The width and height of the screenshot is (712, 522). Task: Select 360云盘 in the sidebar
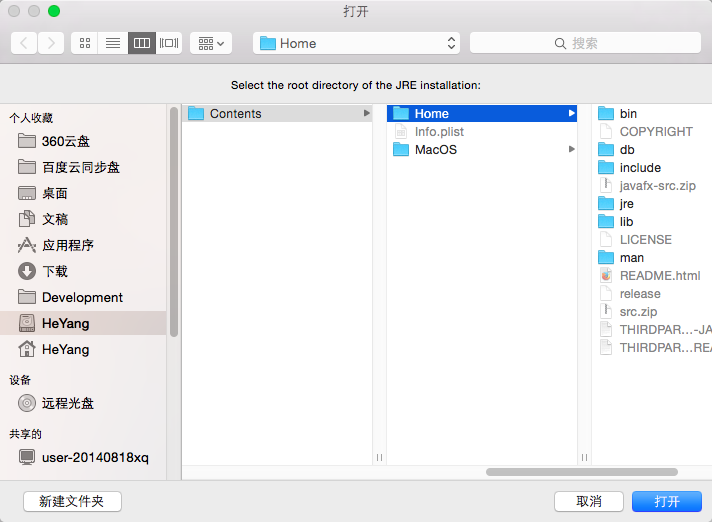coord(83,141)
